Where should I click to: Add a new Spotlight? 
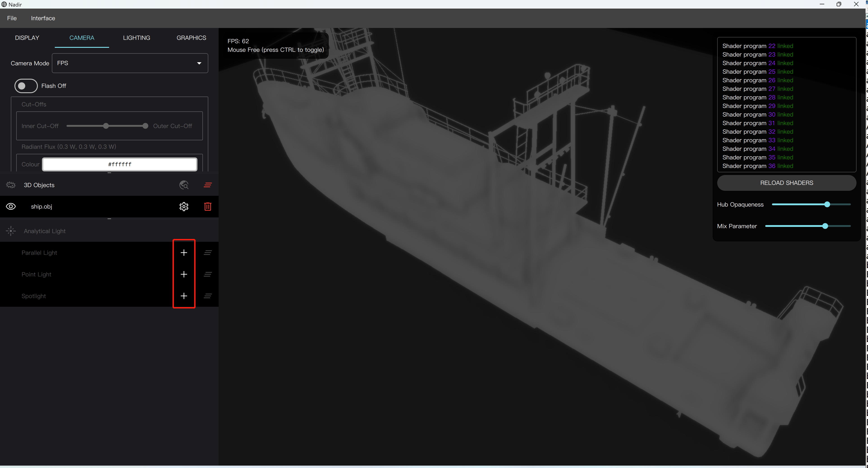click(x=184, y=296)
